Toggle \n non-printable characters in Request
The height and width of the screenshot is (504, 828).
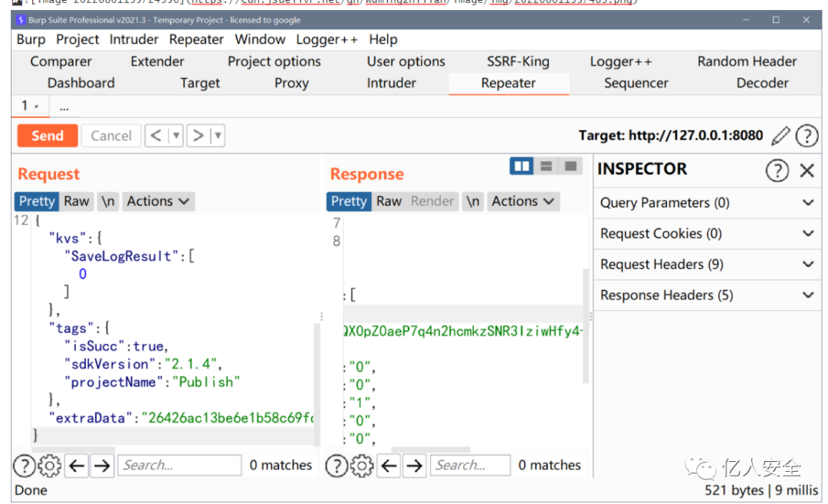tap(108, 201)
